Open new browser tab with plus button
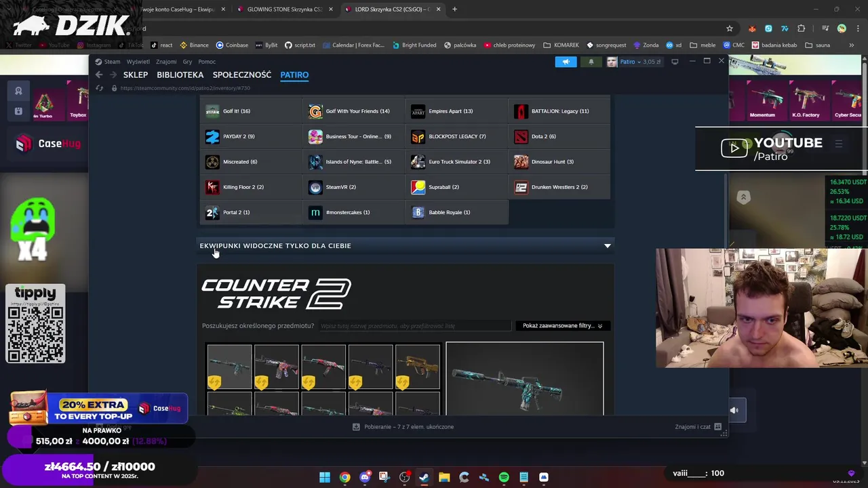 pyautogui.click(x=454, y=9)
